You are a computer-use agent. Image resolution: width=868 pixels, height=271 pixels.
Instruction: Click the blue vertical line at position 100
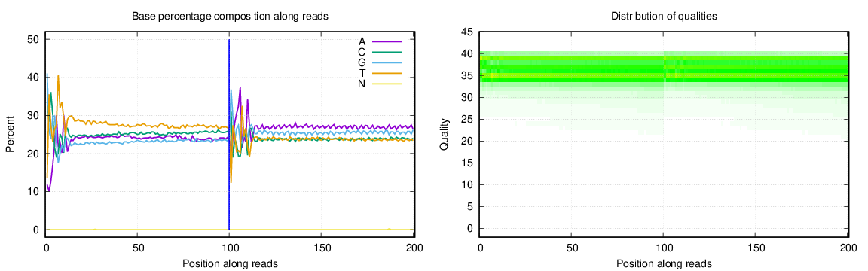tap(229, 135)
